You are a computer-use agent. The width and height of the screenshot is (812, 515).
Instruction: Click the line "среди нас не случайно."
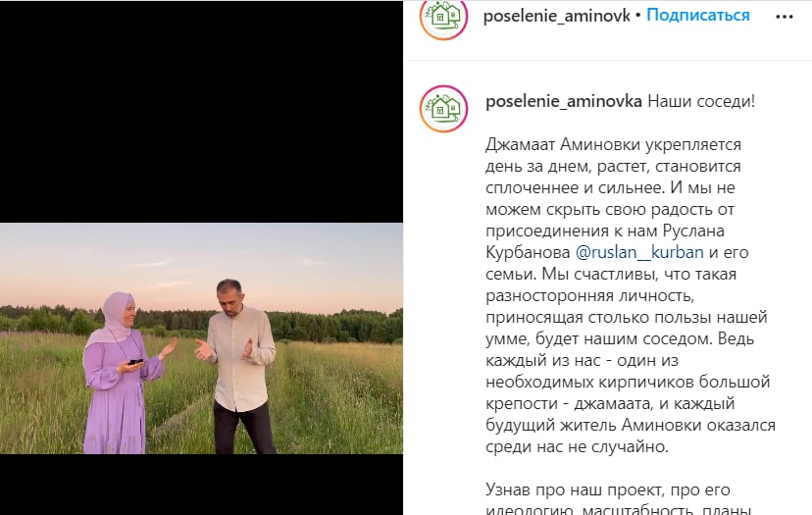tap(577, 446)
